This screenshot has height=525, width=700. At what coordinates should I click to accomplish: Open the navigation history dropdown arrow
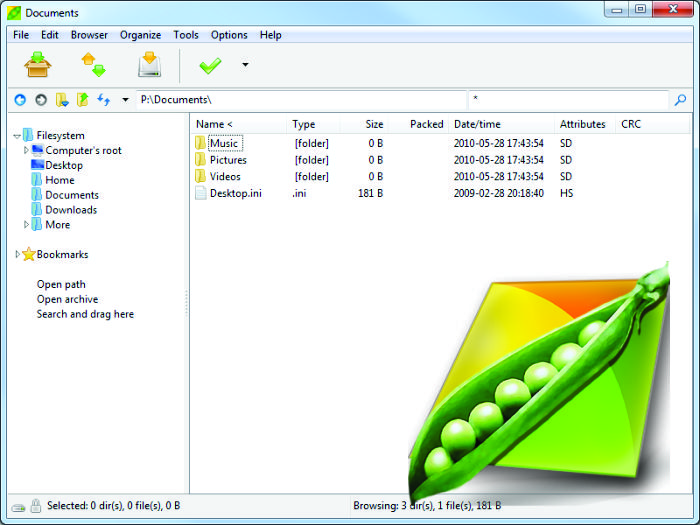(x=125, y=100)
